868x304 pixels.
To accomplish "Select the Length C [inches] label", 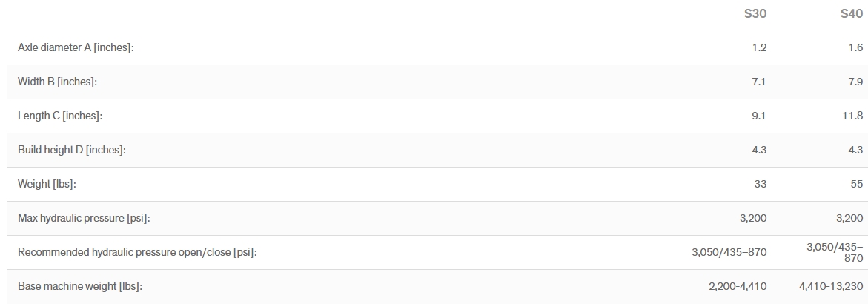I will [59, 116].
